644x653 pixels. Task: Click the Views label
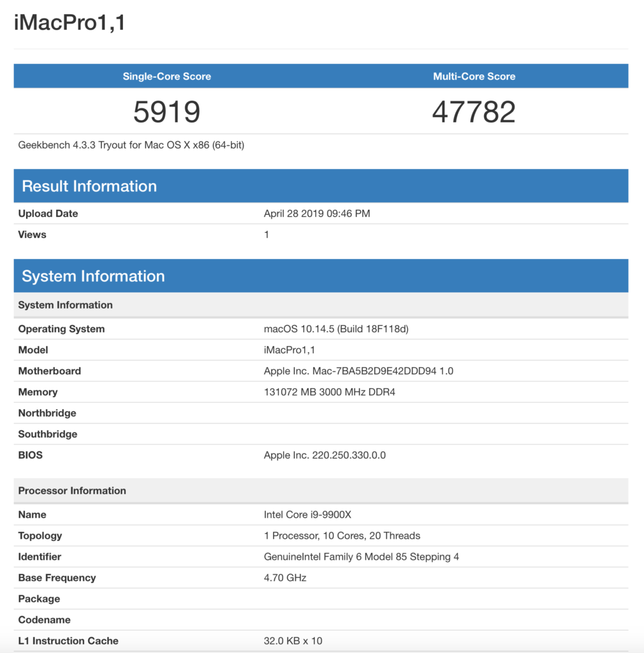click(x=32, y=235)
